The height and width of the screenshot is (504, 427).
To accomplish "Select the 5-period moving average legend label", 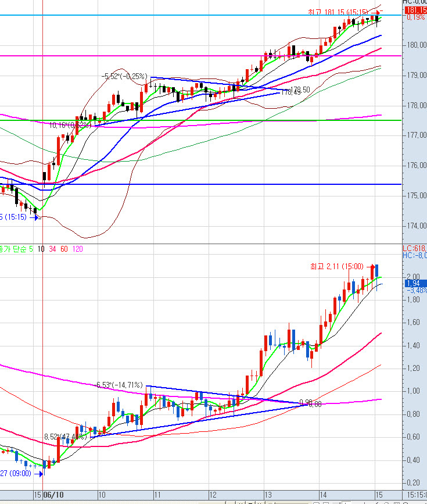I will tap(31, 249).
